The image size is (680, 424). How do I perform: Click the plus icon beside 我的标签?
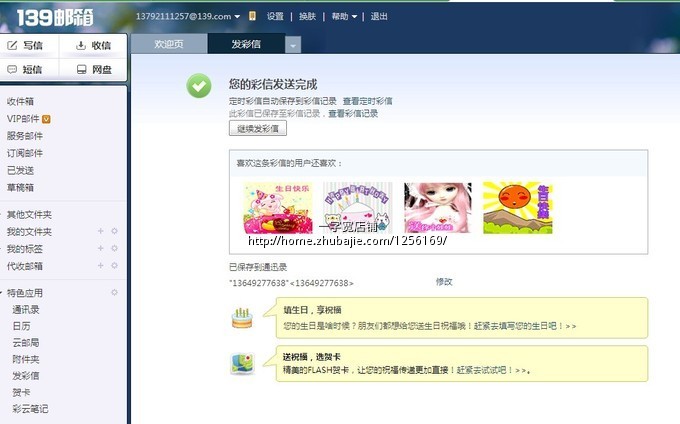click(101, 248)
